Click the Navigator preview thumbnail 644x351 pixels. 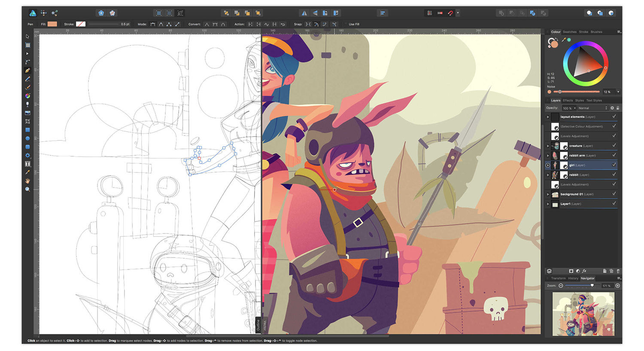click(583, 314)
